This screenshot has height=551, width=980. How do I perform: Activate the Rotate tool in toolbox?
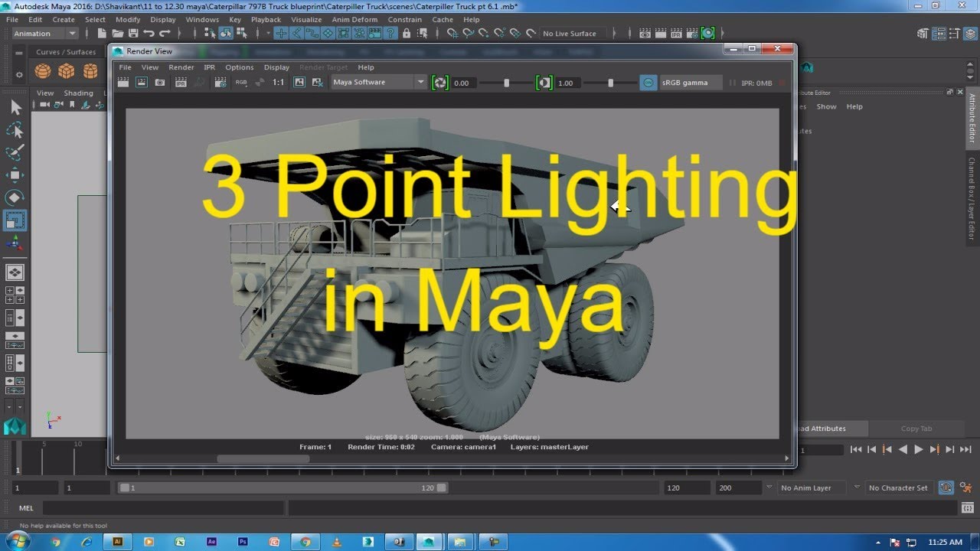coord(15,198)
